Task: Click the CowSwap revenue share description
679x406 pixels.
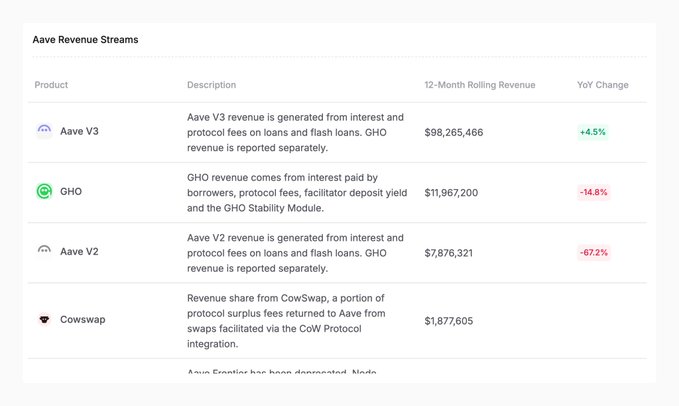Action: coord(286,321)
